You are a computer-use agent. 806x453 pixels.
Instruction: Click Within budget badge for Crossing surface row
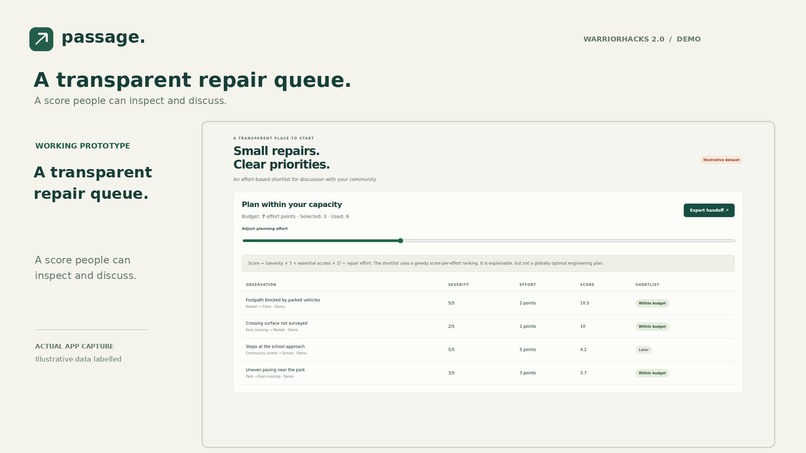click(x=652, y=327)
